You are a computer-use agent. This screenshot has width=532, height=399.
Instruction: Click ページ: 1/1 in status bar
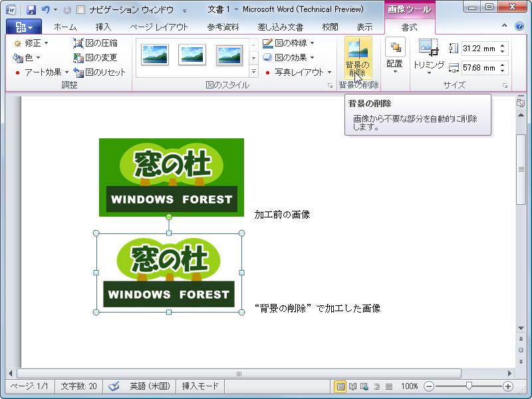tap(29, 386)
